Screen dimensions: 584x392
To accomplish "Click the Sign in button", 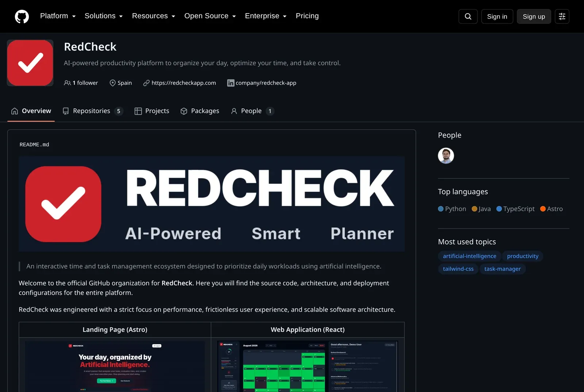I will (497, 16).
